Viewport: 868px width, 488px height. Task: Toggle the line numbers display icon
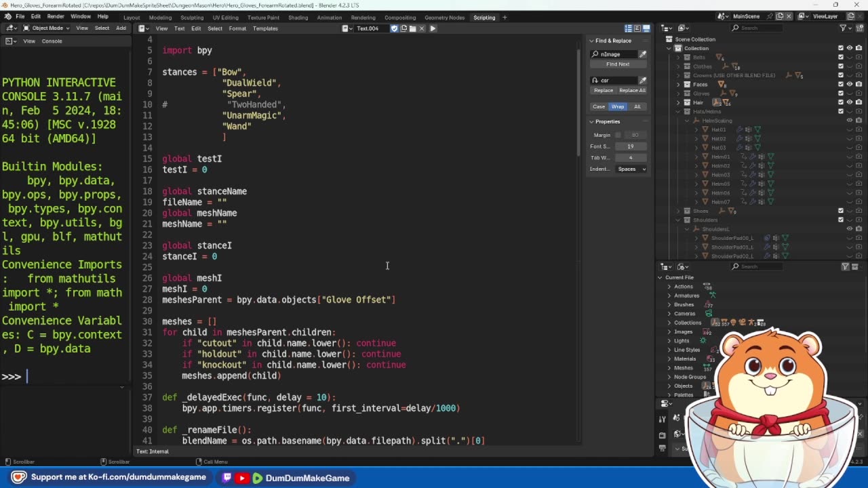pos(628,28)
